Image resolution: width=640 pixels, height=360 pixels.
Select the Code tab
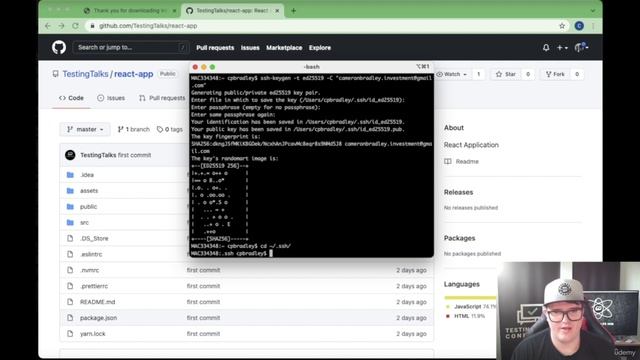71,98
